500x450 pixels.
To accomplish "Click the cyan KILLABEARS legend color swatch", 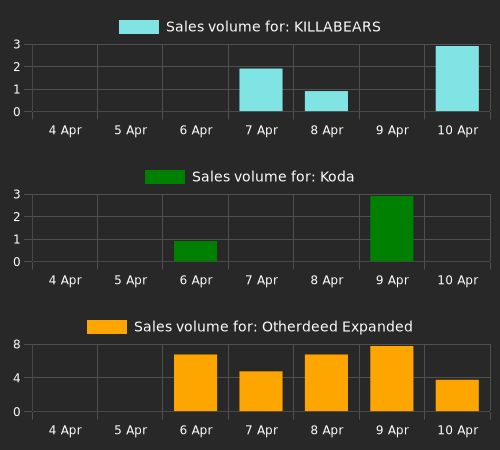I will [139, 27].
